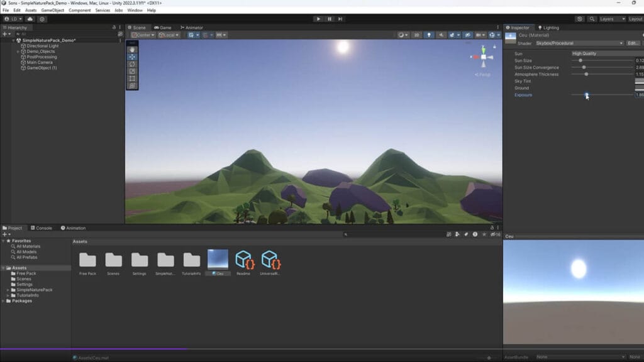644x362 pixels.
Task: Click the Edit button next to the shader
Action: (x=633, y=43)
